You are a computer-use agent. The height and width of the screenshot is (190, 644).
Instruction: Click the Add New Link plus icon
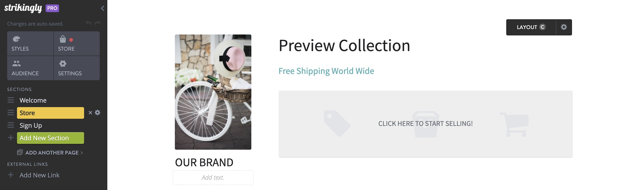pos(11,175)
